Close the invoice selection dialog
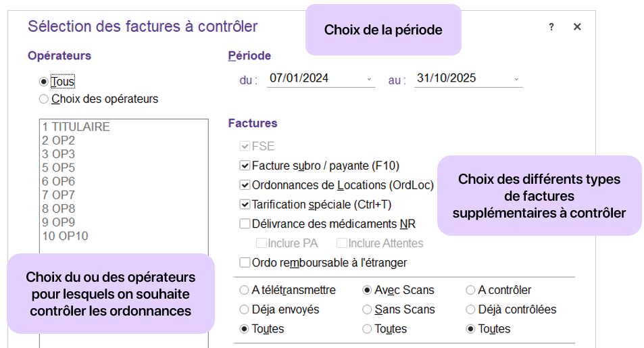Image resolution: width=644 pixels, height=348 pixels. point(577,27)
